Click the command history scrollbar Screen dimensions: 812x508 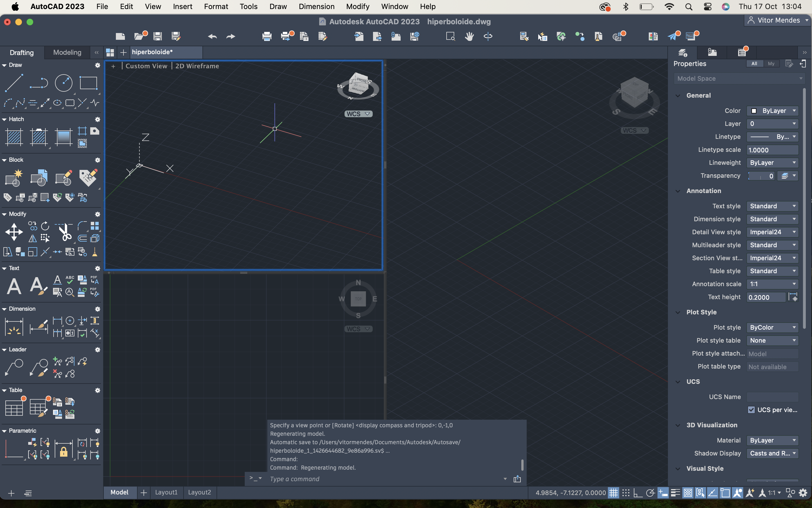[x=522, y=465]
